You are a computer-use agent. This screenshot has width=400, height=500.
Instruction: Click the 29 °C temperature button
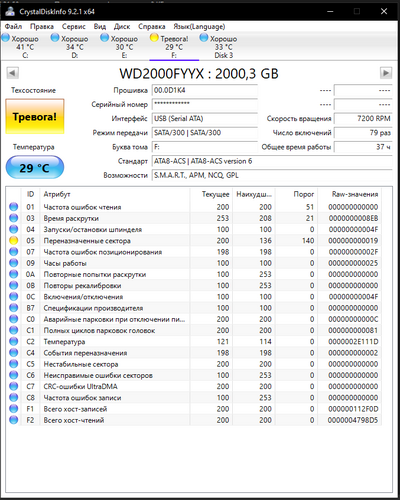coord(35,167)
